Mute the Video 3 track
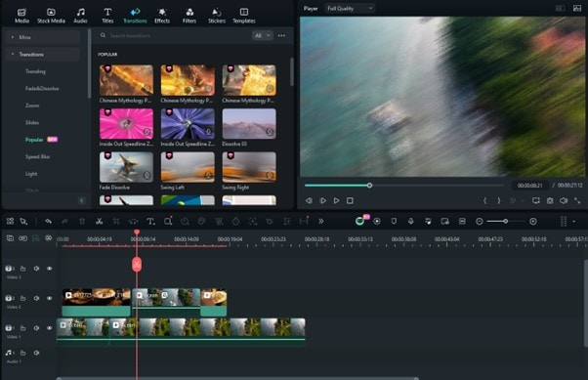The image size is (588, 380). point(36,269)
